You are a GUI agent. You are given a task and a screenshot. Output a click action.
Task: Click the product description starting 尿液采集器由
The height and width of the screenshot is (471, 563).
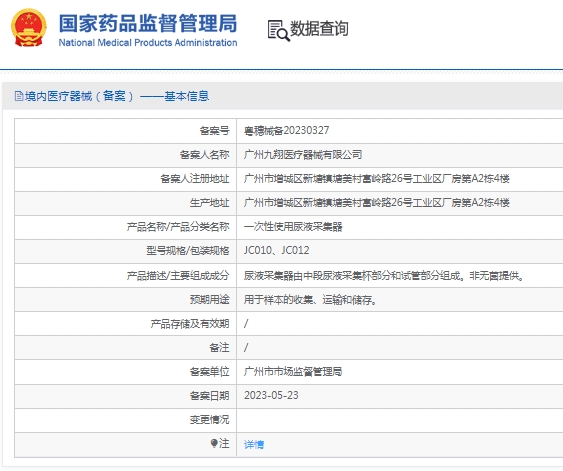(x=384, y=276)
